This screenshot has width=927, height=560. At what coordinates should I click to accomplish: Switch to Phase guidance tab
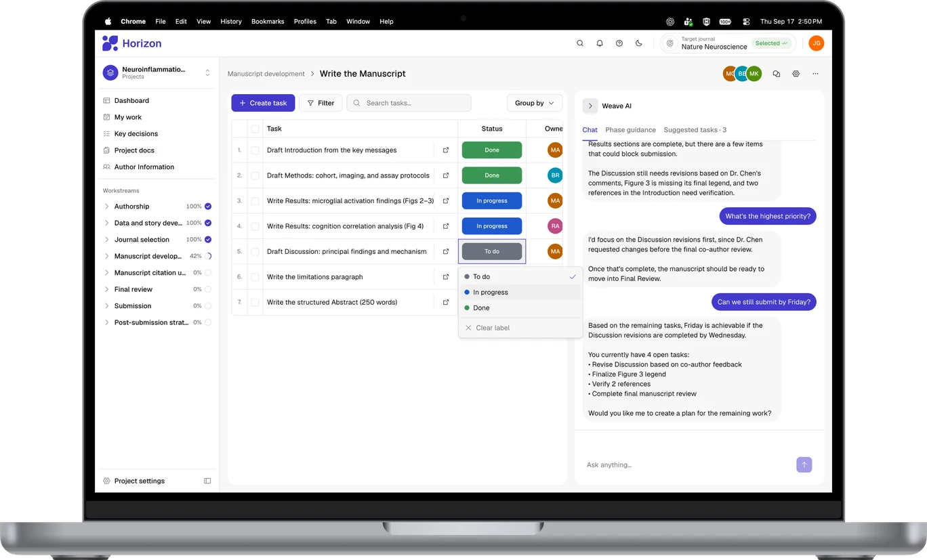pyautogui.click(x=630, y=130)
